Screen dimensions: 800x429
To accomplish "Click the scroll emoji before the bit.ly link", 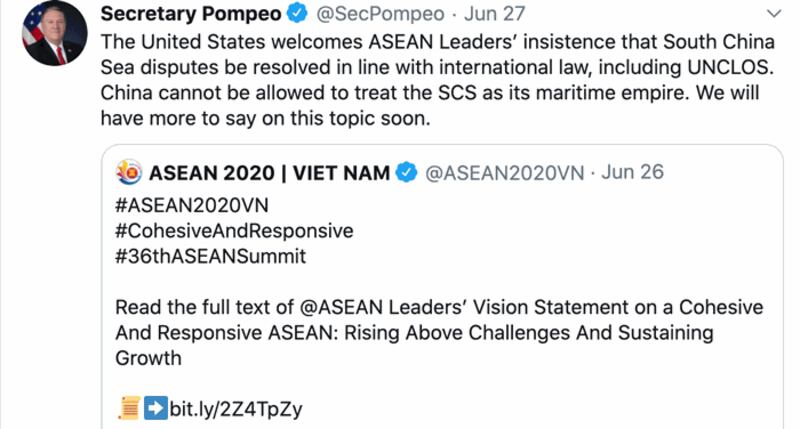I will [x=127, y=406].
